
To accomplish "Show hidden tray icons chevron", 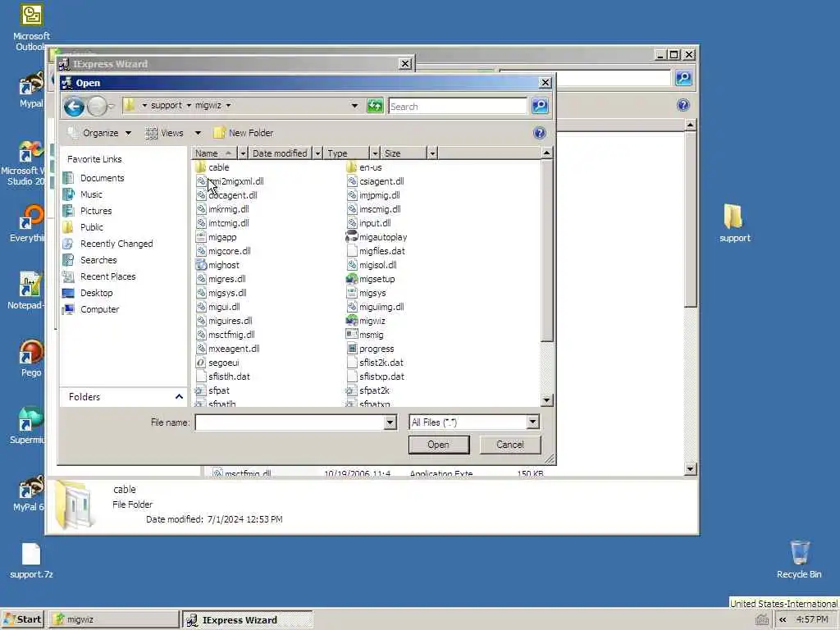I will click(783, 620).
